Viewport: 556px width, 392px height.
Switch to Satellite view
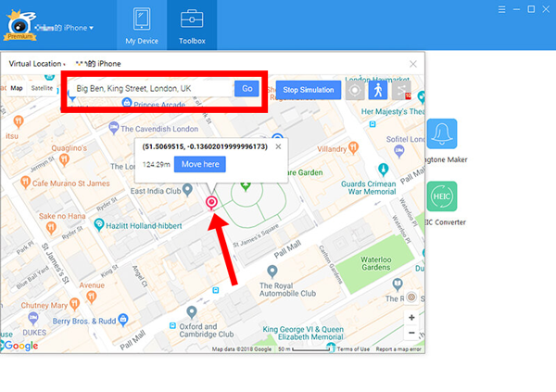pyautogui.click(x=42, y=88)
